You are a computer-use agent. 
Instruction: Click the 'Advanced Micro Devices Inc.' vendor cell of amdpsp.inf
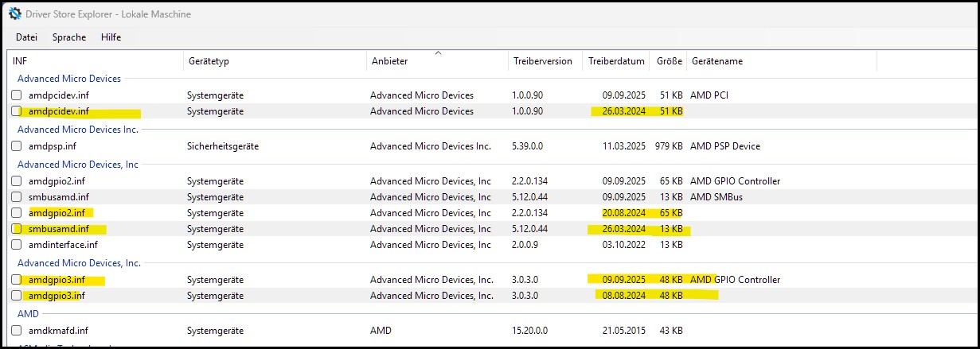click(x=431, y=146)
